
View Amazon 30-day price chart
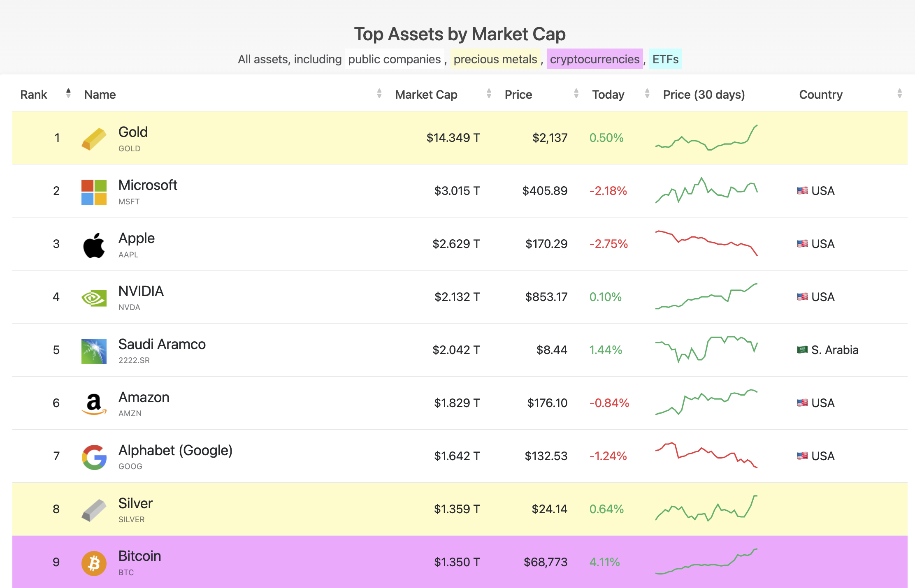706,402
